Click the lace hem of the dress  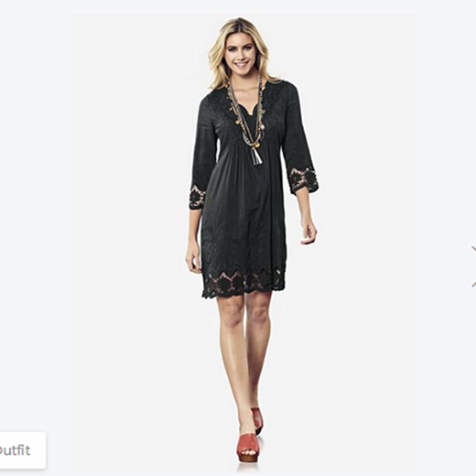[244, 281]
